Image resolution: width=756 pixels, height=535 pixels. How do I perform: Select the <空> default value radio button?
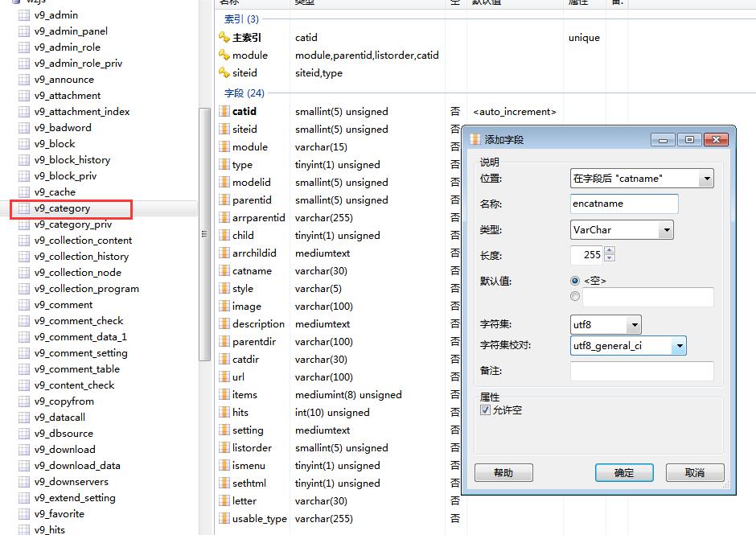(575, 281)
